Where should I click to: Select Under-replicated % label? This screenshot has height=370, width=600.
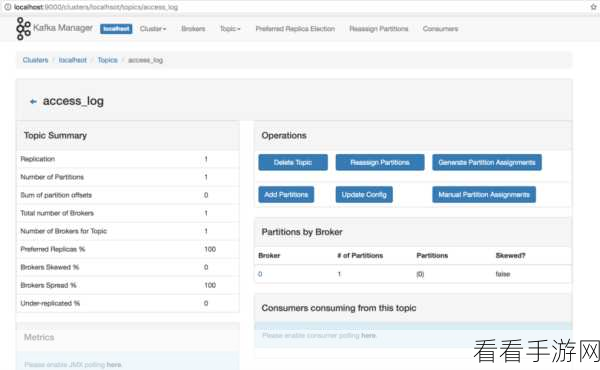(x=50, y=303)
